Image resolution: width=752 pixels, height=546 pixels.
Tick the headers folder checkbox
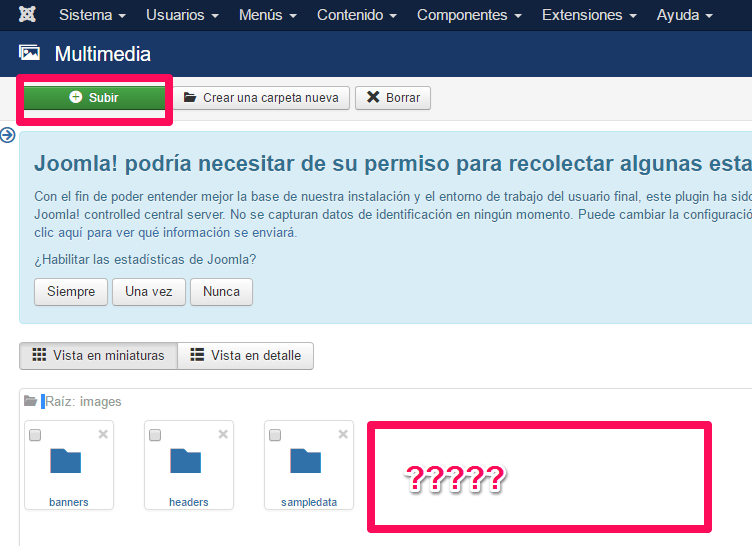pos(155,435)
